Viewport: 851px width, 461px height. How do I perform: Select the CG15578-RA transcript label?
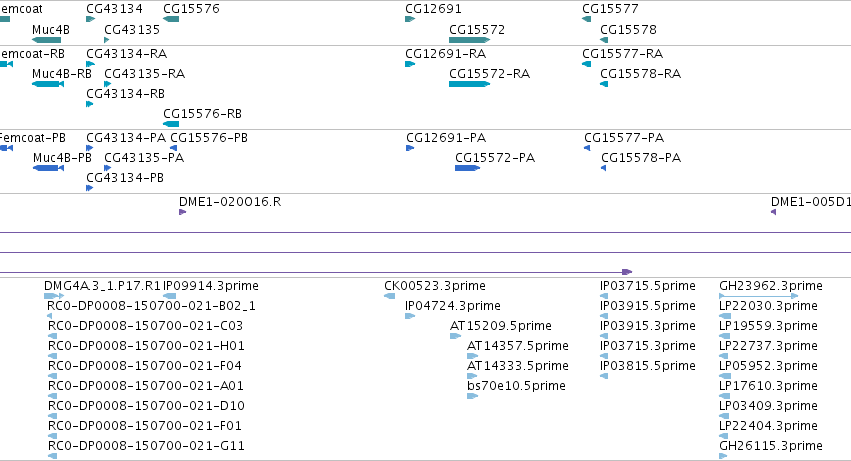(640, 74)
